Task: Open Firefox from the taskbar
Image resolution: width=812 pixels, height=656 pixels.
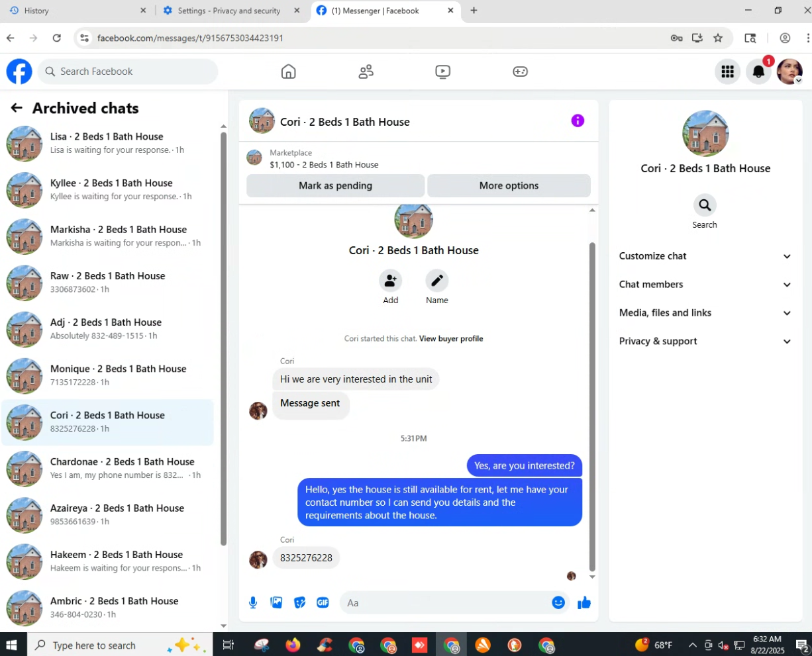Action: 293,645
